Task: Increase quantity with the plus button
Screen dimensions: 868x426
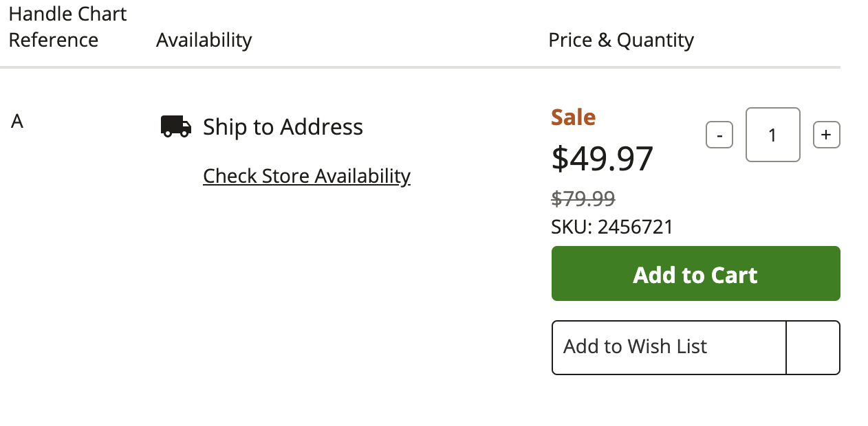Action: point(827,135)
